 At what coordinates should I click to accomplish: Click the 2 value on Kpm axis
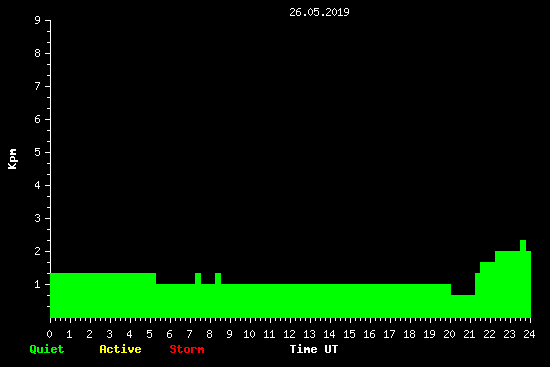(38, 251)
